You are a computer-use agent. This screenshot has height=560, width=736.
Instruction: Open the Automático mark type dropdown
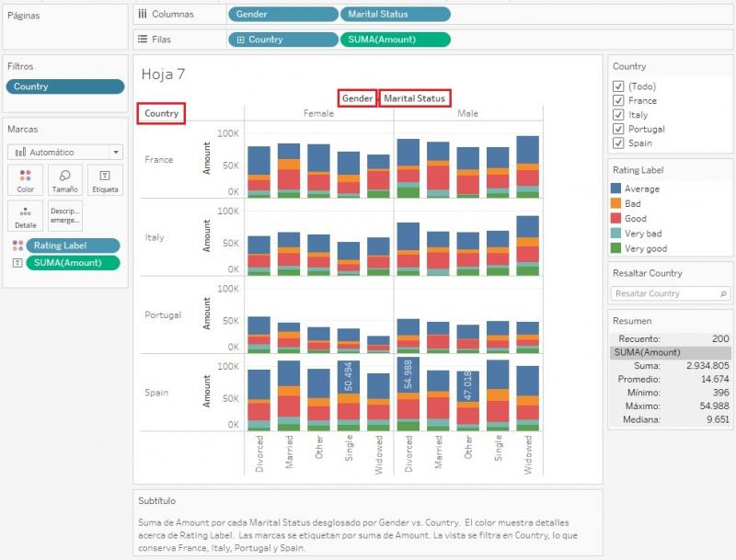(x=64, y=153)
